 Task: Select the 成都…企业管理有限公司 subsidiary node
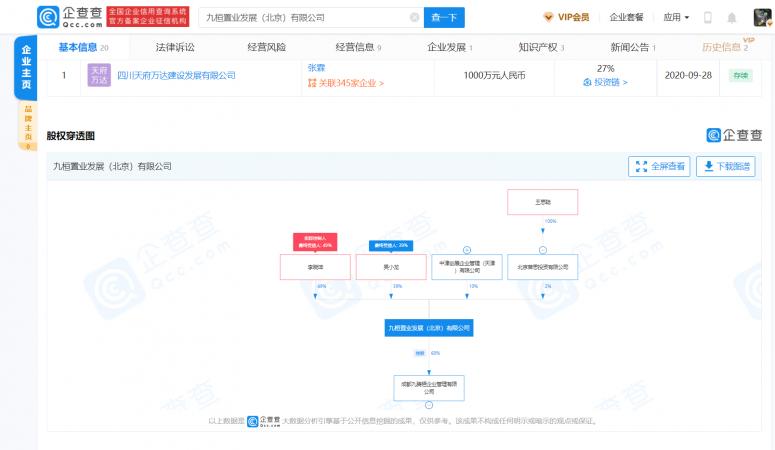pyautogui.click(x=429, y=388)
